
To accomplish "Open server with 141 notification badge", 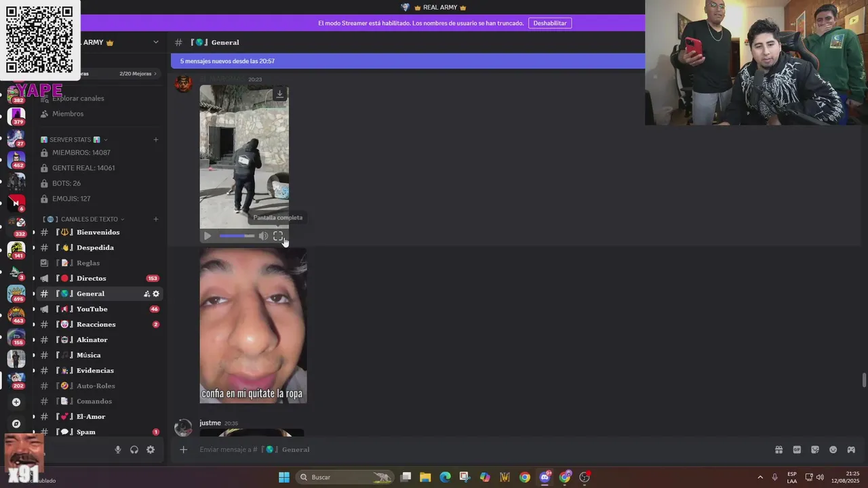I will (x=16, y=250).
